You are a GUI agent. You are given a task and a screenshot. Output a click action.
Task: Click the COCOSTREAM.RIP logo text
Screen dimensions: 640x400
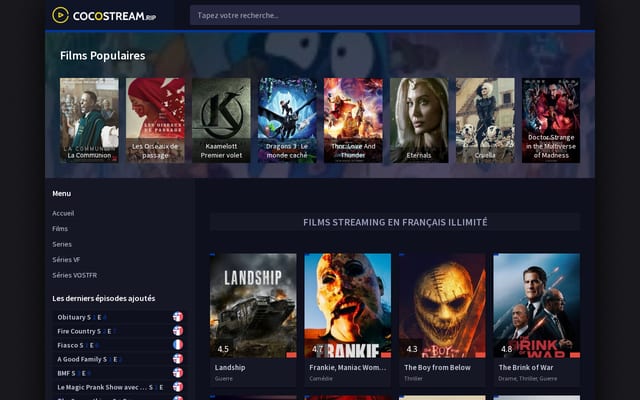coord(114,16)
